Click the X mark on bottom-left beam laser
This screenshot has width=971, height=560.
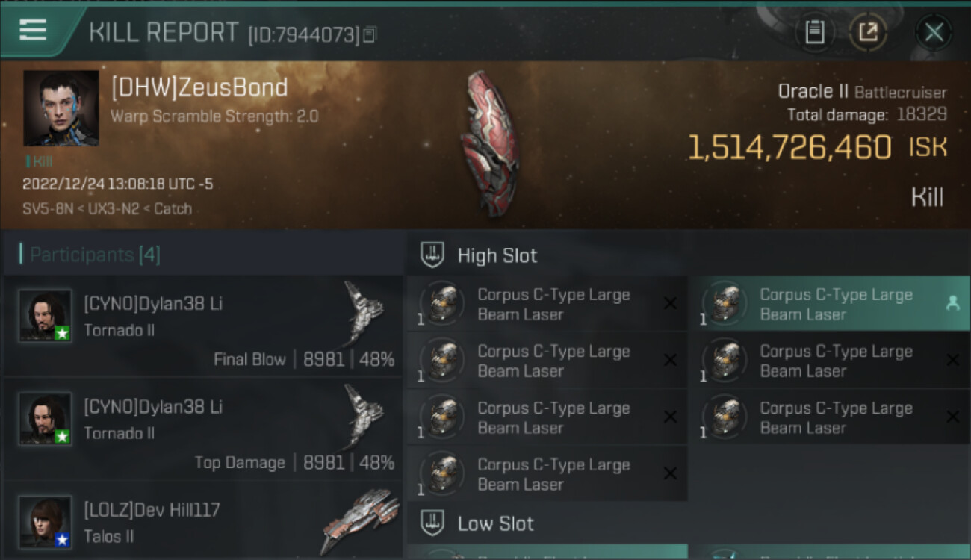(670, 473)
